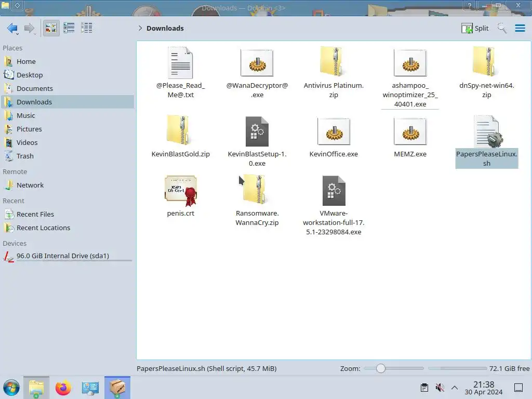
Task: Expand hidden system tray icons arrow
Action: pos(455,388)
